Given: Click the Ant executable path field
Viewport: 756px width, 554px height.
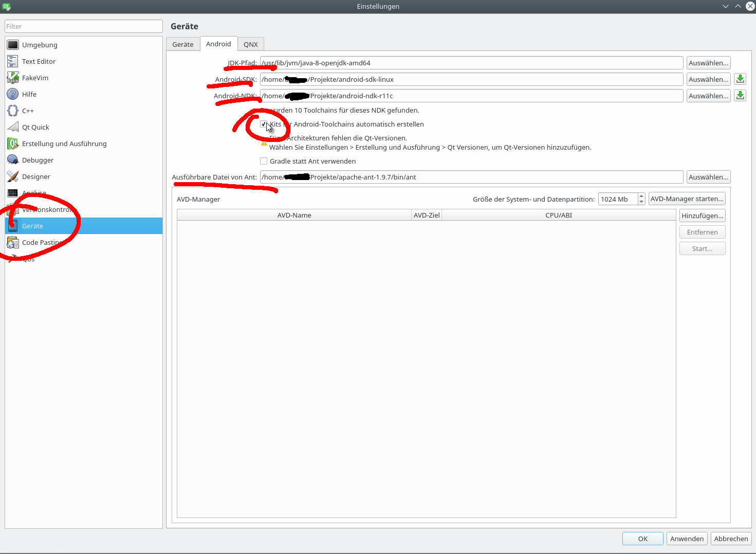Looking at the screenshot, I should [x=471, y=177].
